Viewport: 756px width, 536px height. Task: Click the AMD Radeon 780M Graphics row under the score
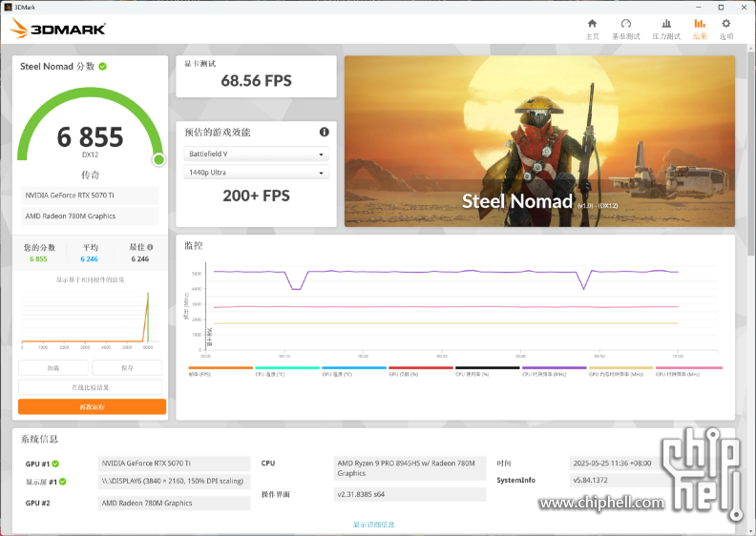90,216
